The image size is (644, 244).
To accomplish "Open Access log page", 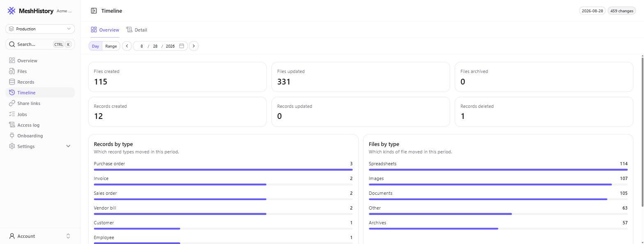I will (40, 125).
